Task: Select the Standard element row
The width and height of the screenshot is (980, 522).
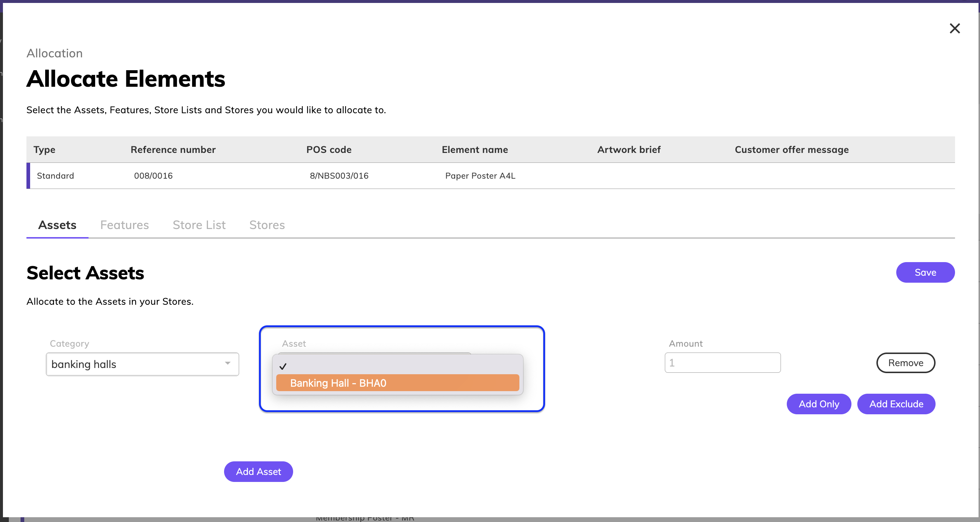Action: point(55,176)
